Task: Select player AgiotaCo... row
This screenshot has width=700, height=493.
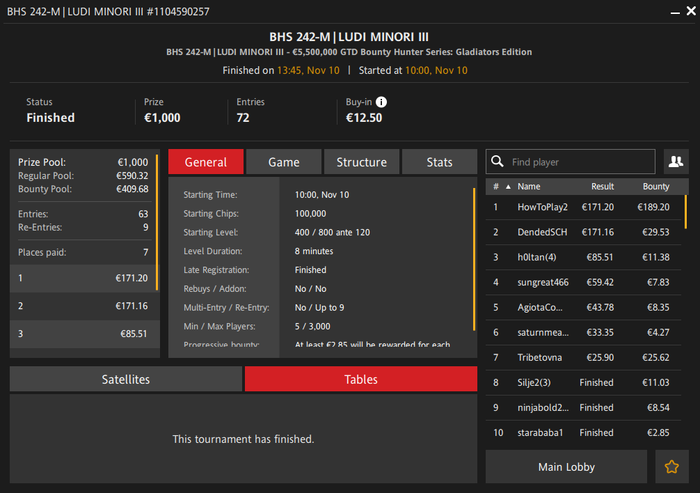Action: click(x=583, y=307)
